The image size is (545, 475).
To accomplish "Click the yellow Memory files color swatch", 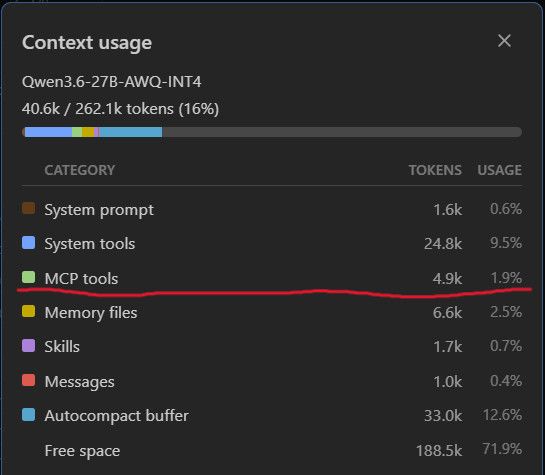I will (x=29, y=311).
